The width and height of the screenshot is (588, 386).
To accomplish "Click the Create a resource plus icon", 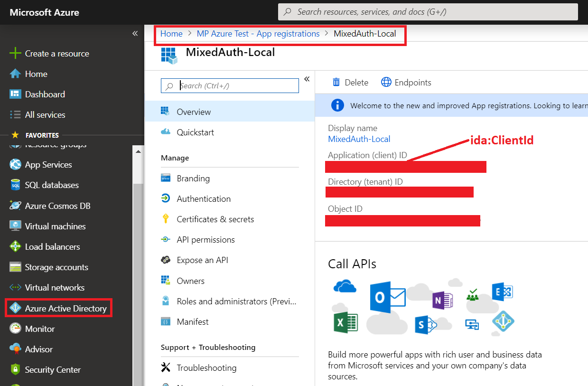I will coord(15,53).
